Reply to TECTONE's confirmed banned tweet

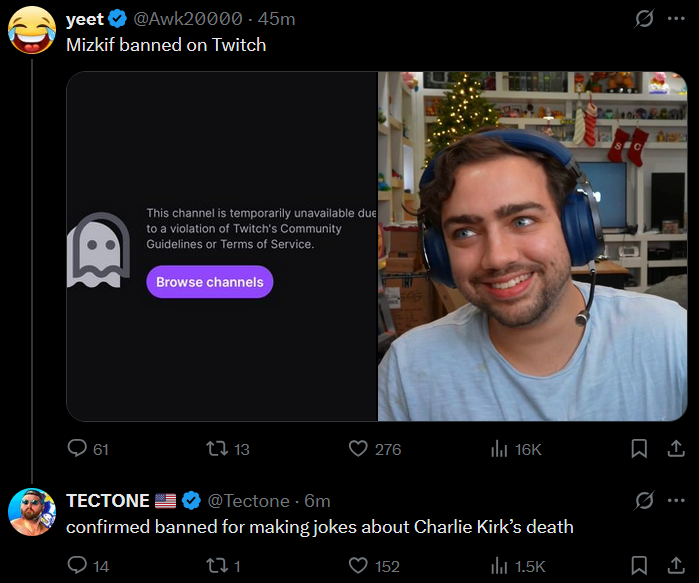78,566
